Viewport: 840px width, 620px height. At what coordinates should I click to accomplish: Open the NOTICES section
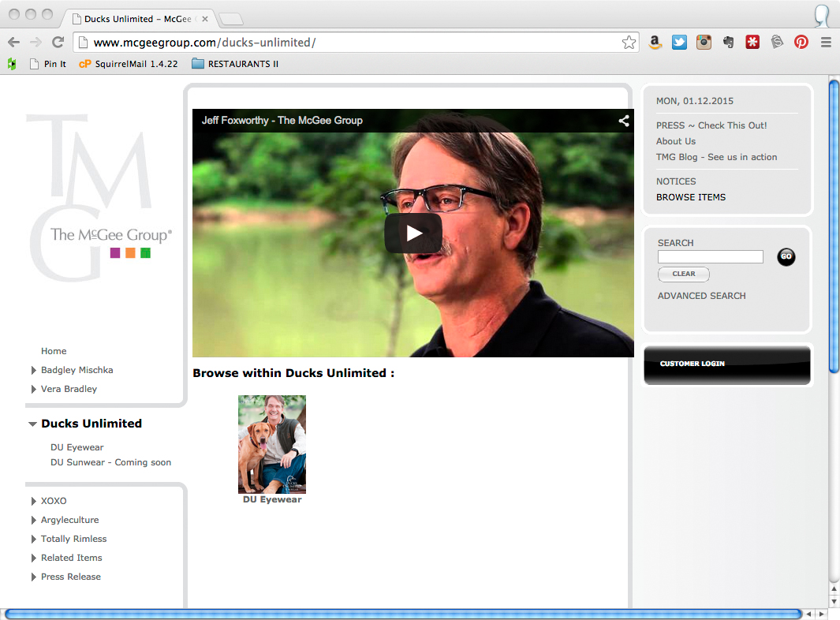tap(676, 181)
